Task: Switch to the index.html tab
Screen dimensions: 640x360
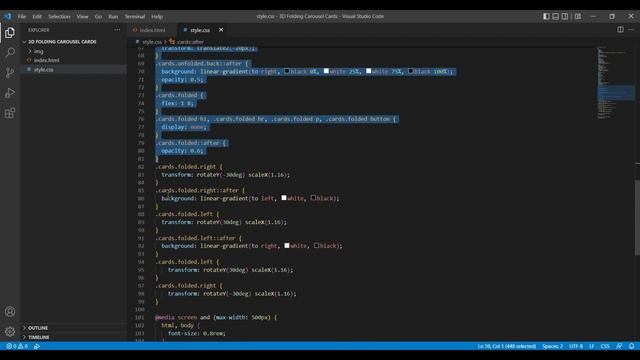Action: pos(152,30)
